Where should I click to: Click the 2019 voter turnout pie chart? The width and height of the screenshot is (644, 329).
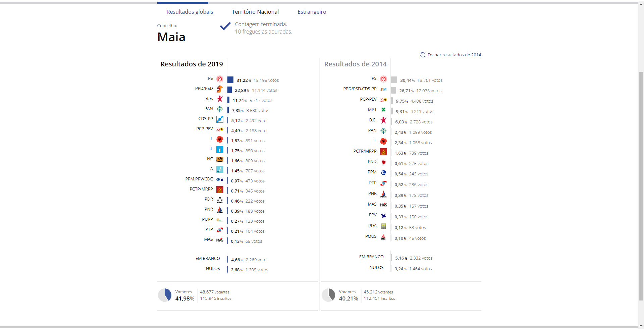pos(165,295)
